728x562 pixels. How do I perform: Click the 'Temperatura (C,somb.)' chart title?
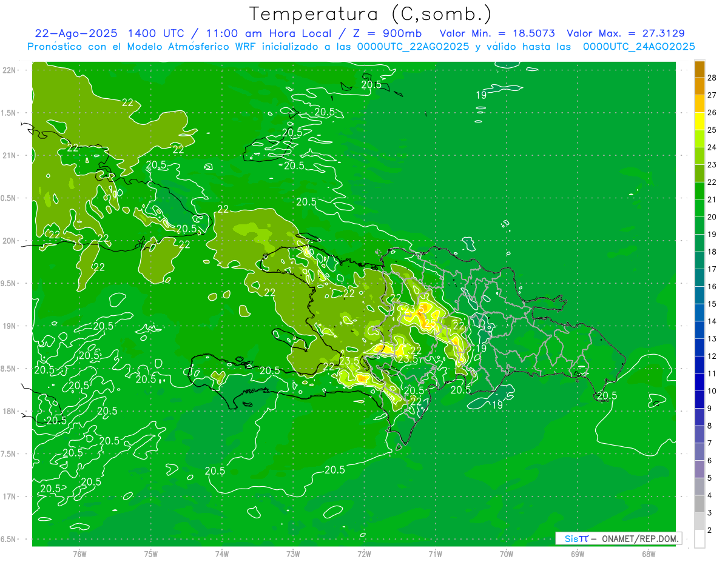[371, 14]
